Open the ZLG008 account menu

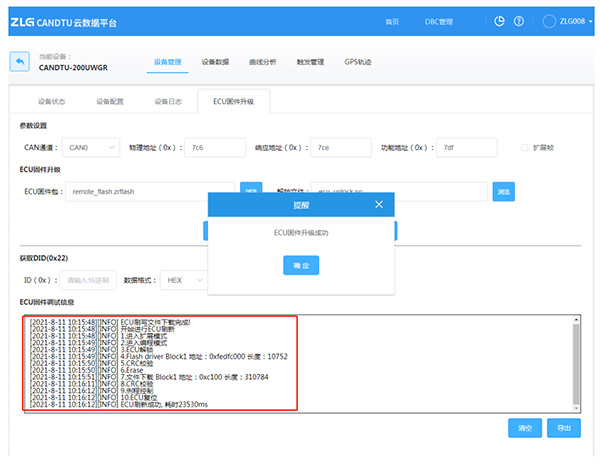(x=572, y=21)
